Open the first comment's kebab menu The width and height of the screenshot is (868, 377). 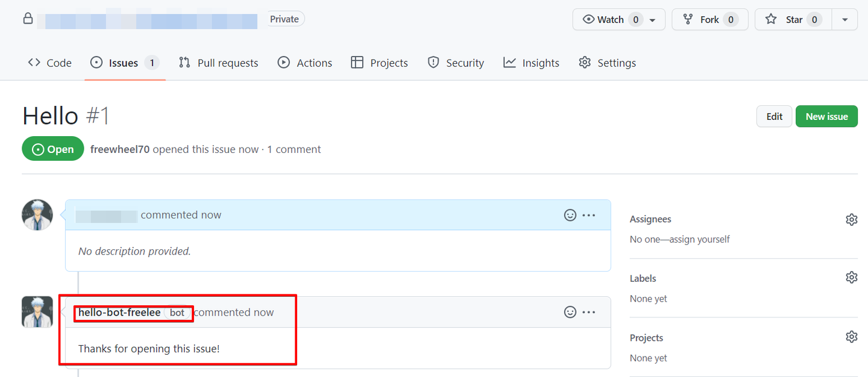(x=589, y=214)
